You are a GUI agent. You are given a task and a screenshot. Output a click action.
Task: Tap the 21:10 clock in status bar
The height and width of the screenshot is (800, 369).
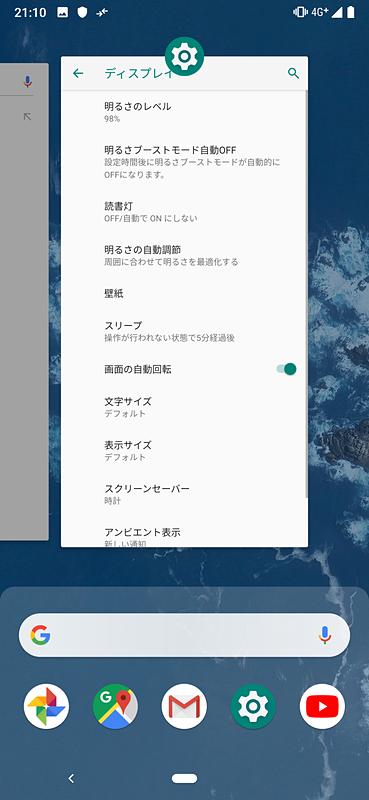click(x=31, y=12)
